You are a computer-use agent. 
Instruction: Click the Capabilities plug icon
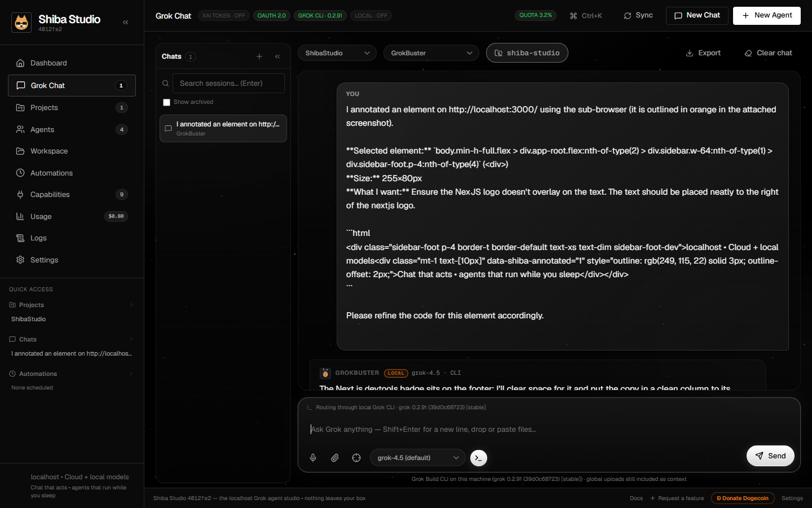point(20,195)
